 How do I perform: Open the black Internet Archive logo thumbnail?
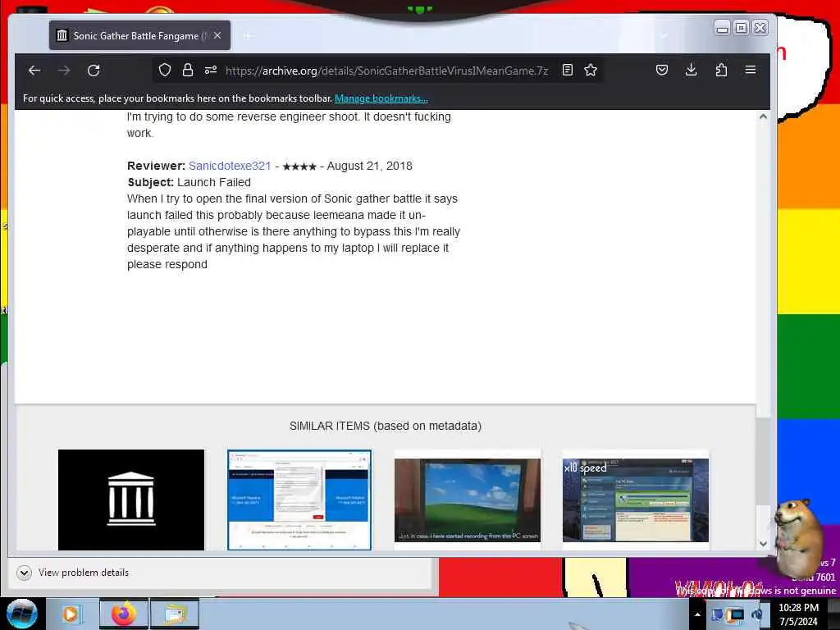[131, 500]
